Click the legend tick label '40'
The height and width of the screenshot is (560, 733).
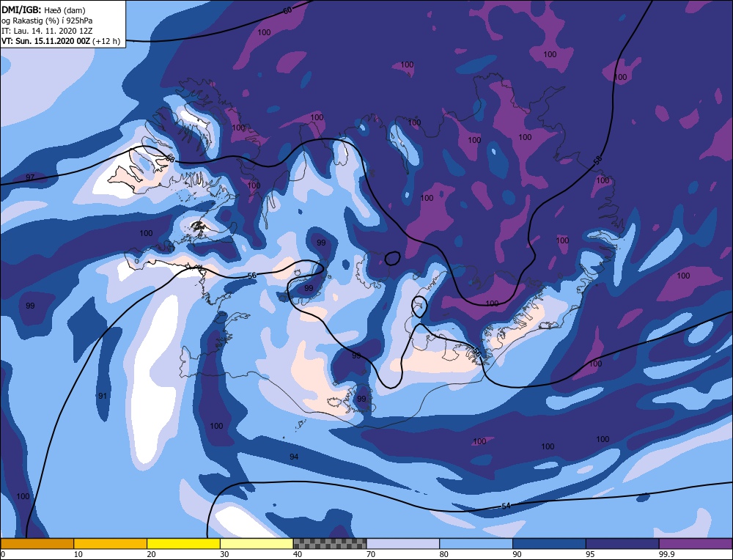(x=298, y=554)
